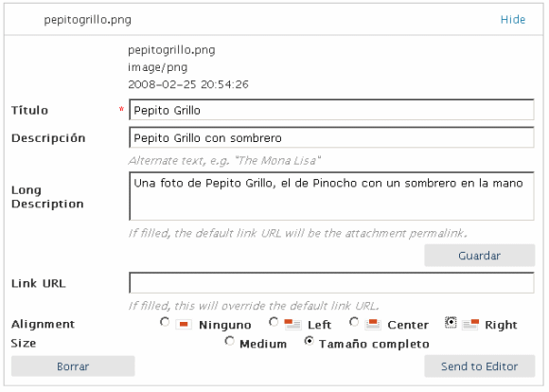
Task: Click the Right label text
Action: [x=501, y=325]
